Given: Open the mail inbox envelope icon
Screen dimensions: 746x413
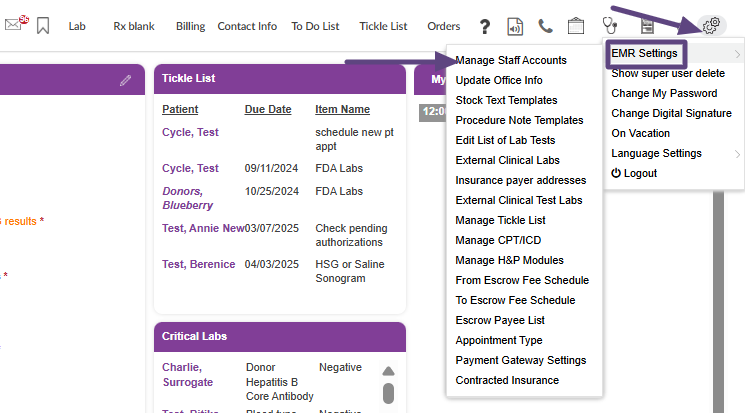Looking at the screenshot, I should coord(13,25).
